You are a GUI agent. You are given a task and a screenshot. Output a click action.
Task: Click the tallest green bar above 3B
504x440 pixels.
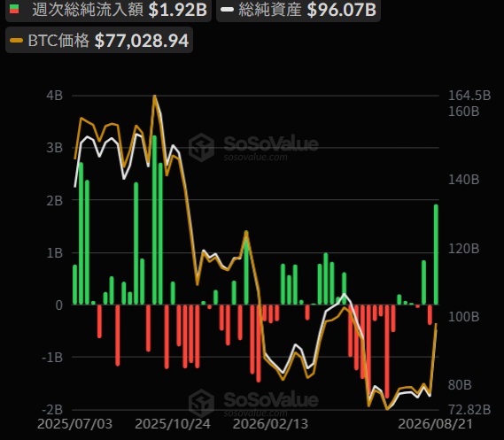pyautogui.click(x=154, y=220)
